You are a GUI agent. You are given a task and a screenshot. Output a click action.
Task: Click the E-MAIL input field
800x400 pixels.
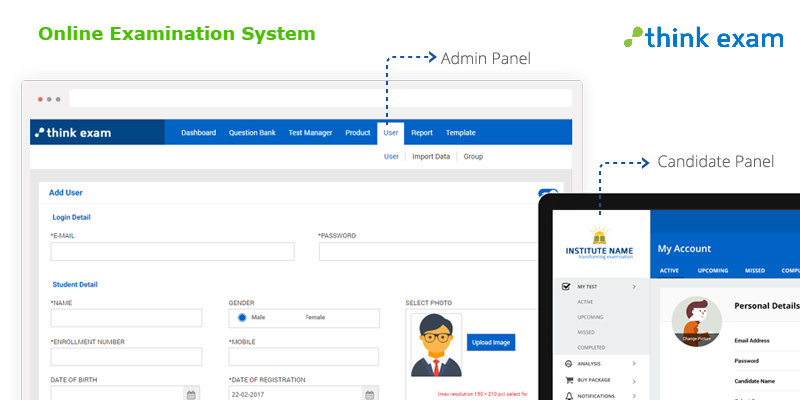[172, 251]
